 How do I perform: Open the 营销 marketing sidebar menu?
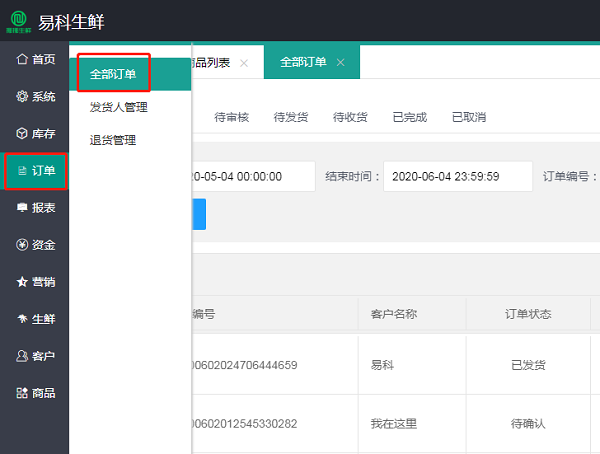point(35,282)
